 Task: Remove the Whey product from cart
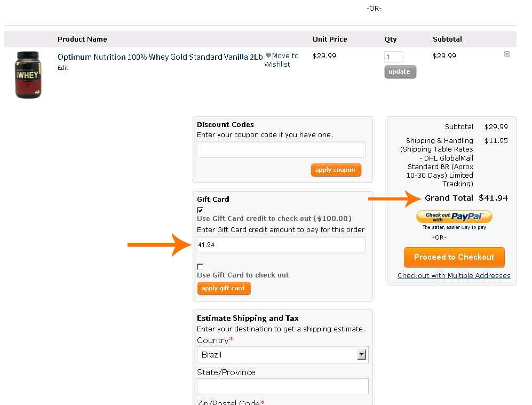pos(507,54)
